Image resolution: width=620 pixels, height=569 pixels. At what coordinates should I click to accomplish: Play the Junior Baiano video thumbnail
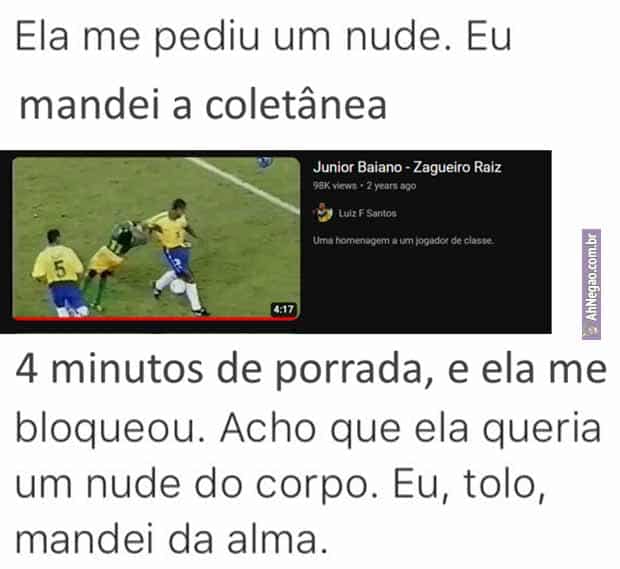tap(156, 238)
